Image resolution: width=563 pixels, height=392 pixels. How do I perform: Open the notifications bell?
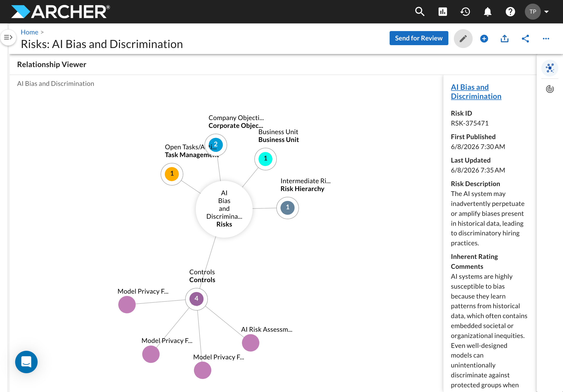(488, 12)
